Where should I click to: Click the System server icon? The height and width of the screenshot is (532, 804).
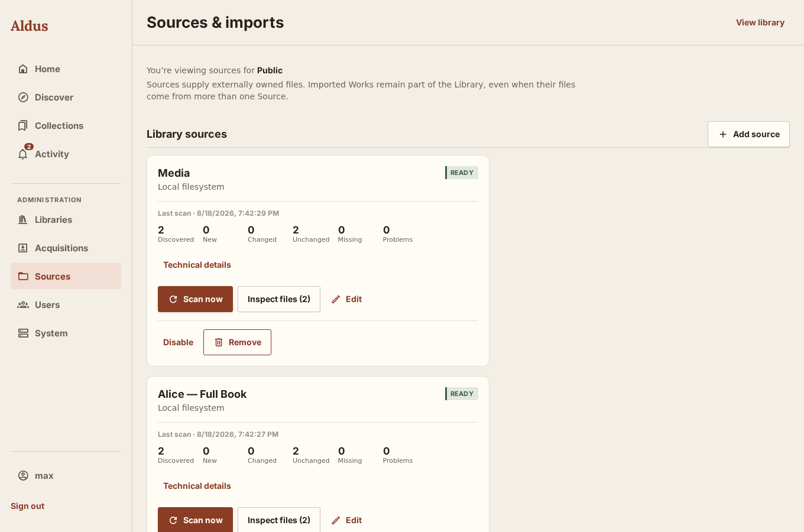tap(23, 333)
